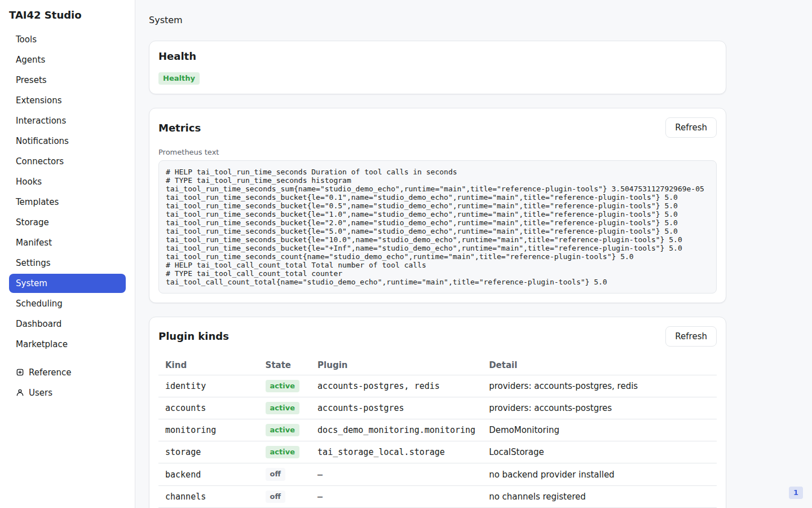Open Scheduling page
Viewport: 812px width, 508px height.
point(67,304)
